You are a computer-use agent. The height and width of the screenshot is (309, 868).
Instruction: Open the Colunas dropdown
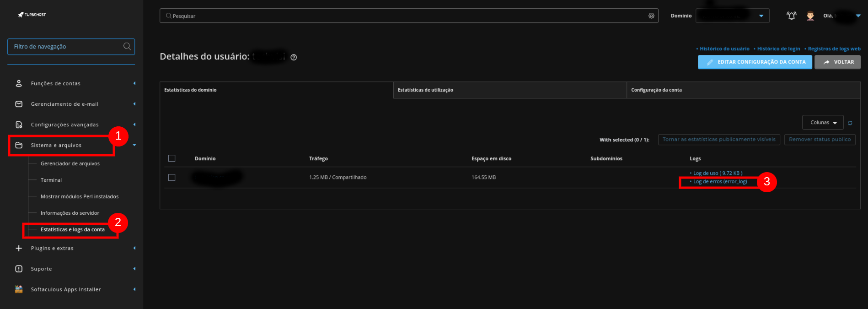click(823, 123)
